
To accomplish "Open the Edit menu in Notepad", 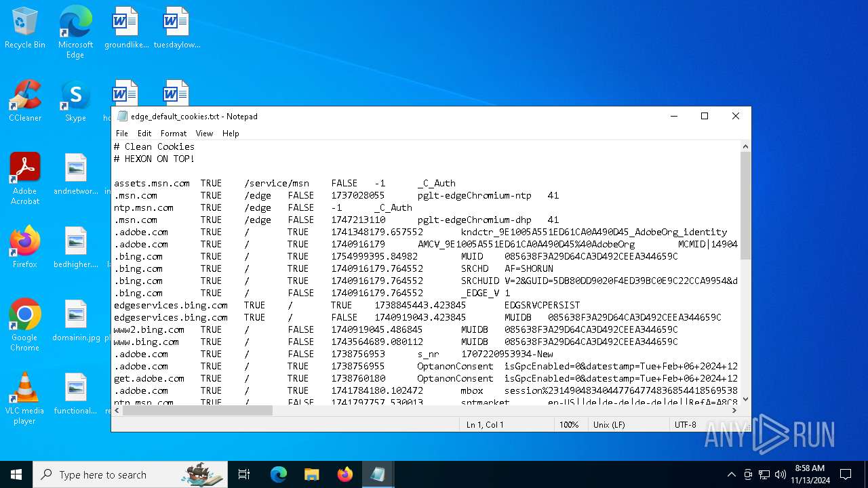I will pyautogui.click(x=144, y=134).
